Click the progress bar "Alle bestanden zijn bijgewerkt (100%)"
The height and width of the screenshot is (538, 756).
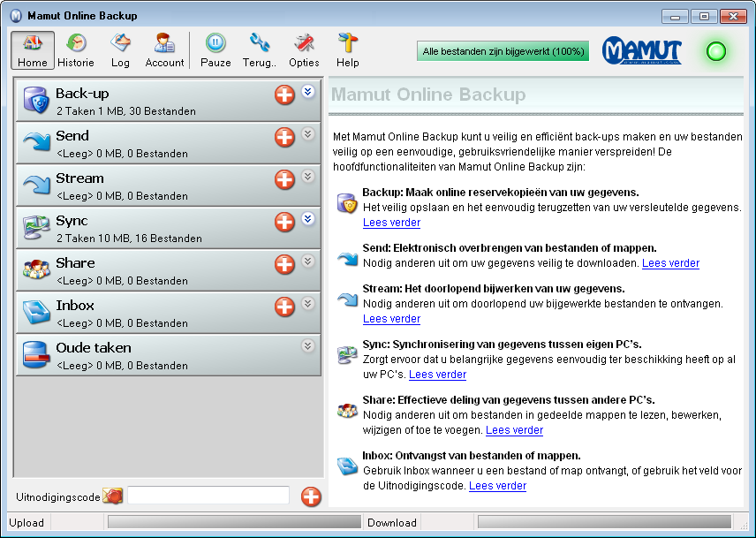(x=503, y=51)
